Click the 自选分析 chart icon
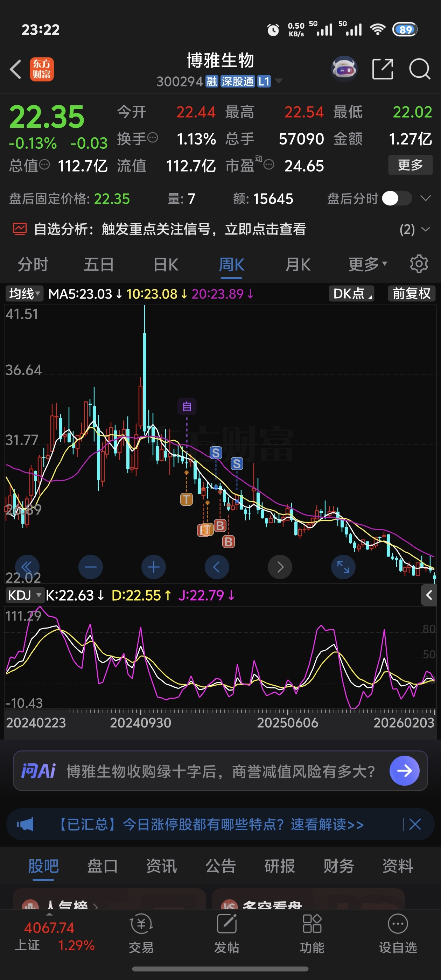Screen dimensions: 441x980 point(20,229)
